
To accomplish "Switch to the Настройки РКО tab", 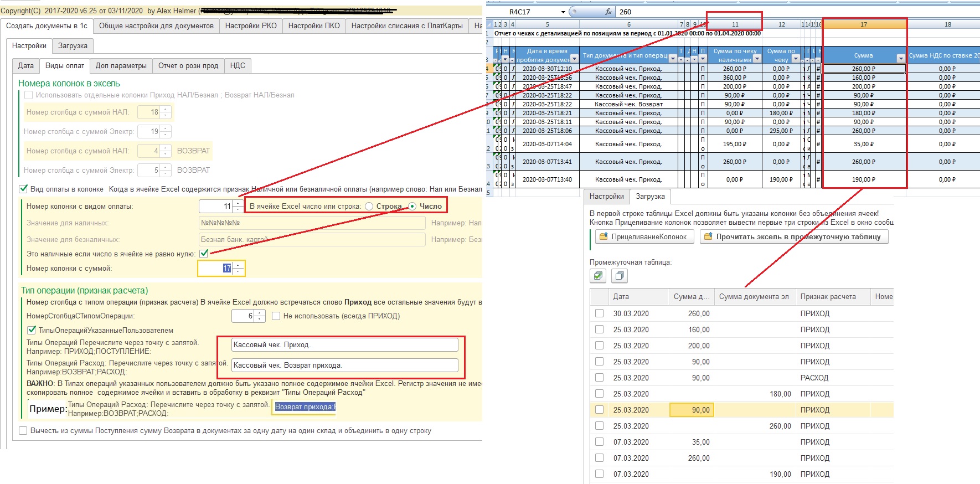I will click(250, 26).
